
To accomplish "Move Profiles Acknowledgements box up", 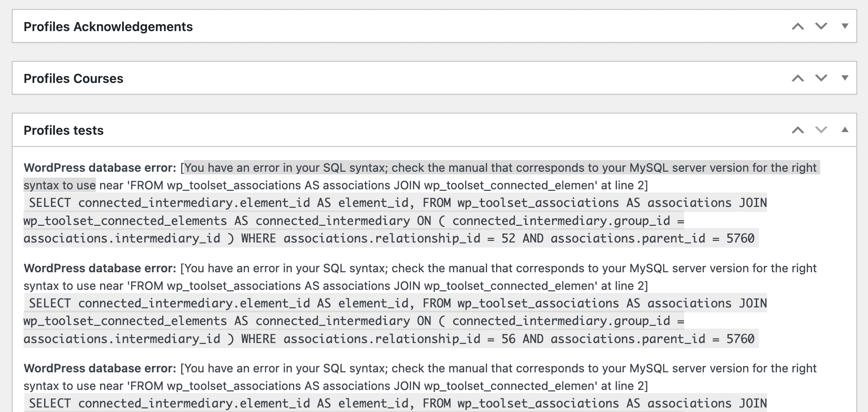I will coord(798,27).
